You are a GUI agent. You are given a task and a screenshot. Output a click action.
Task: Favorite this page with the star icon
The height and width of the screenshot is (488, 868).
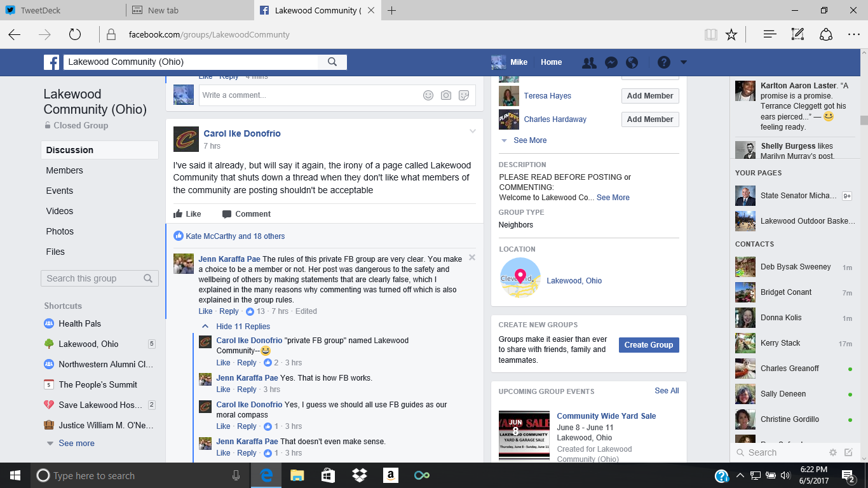(731, 34)
